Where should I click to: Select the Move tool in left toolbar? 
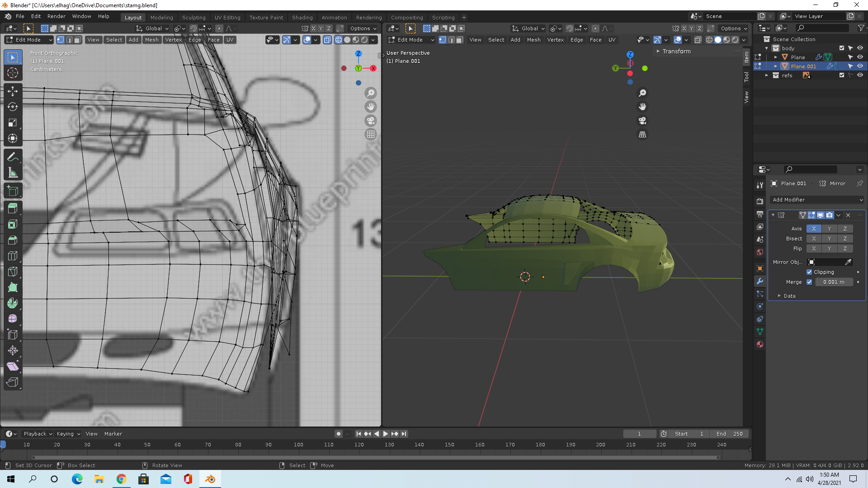point(13,91)
